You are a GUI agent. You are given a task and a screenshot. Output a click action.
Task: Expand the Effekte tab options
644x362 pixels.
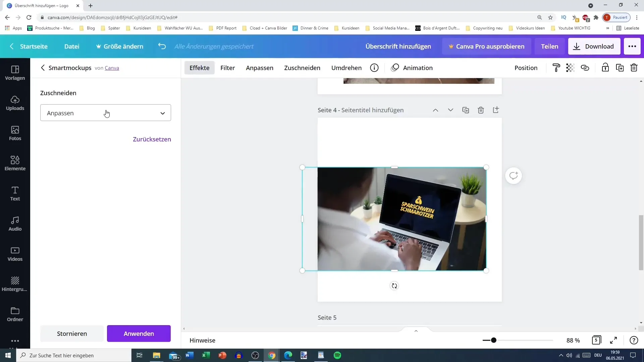tap(200, 68)
